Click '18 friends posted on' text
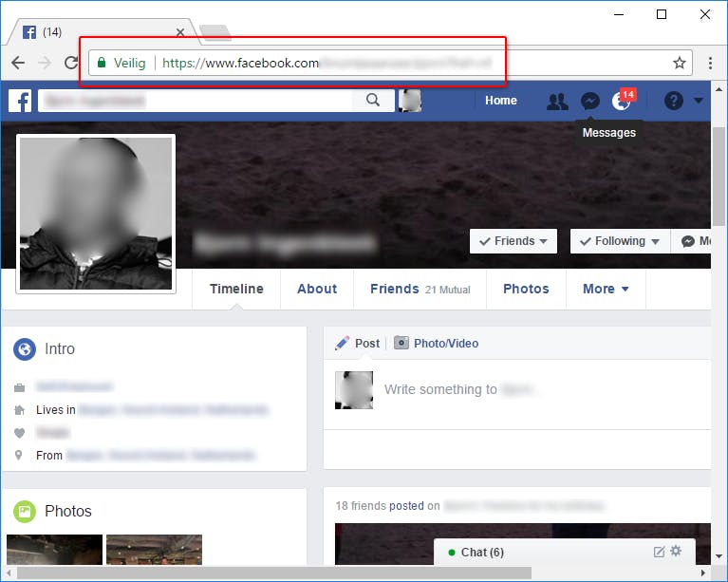Viewport: 728px width, 582px height. pyautogui.click(x=387, y=506)
